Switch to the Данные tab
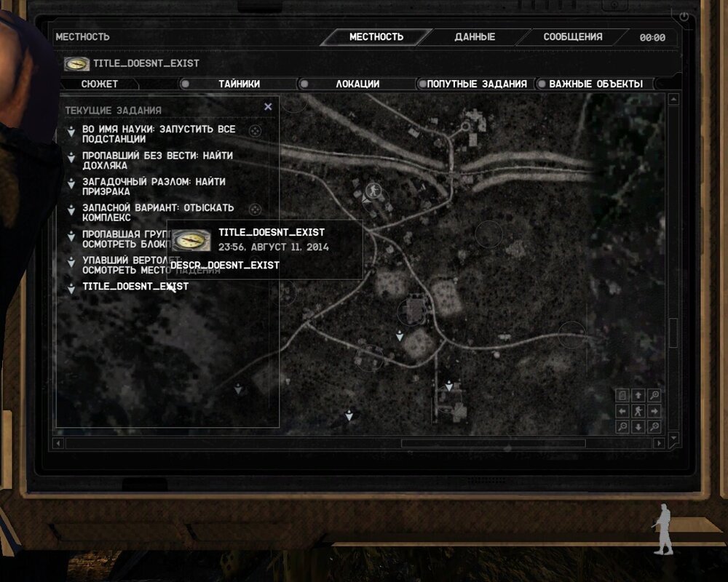Screen dimensions: 728x582 [x=475, y=36]
